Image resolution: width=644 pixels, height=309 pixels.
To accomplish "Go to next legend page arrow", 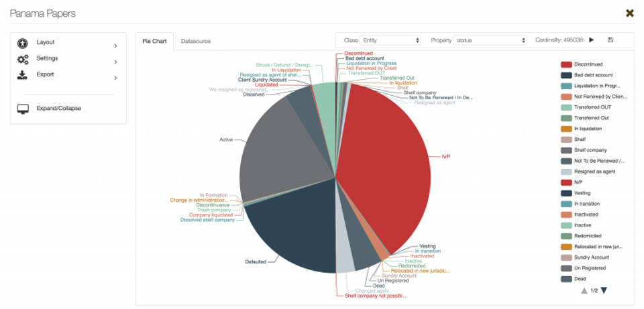I will tap(604, 290).
